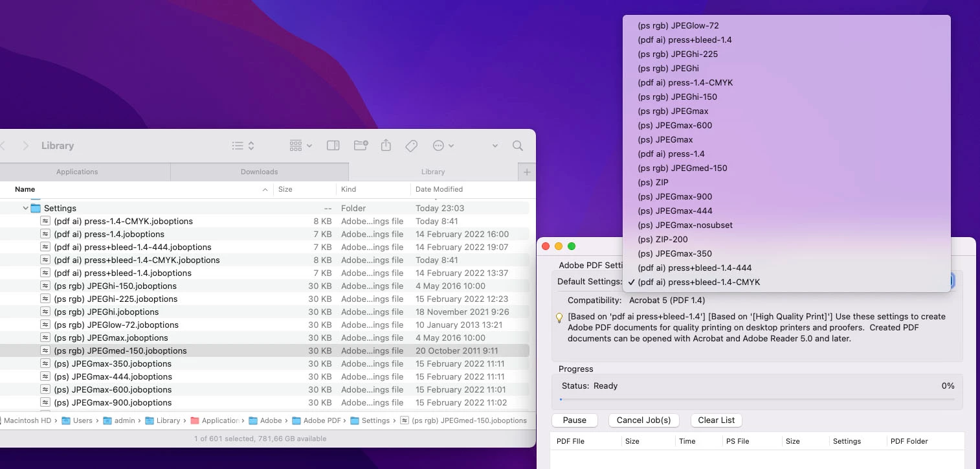
Task: Click Users folder in path bar
Action: point(77,420)
